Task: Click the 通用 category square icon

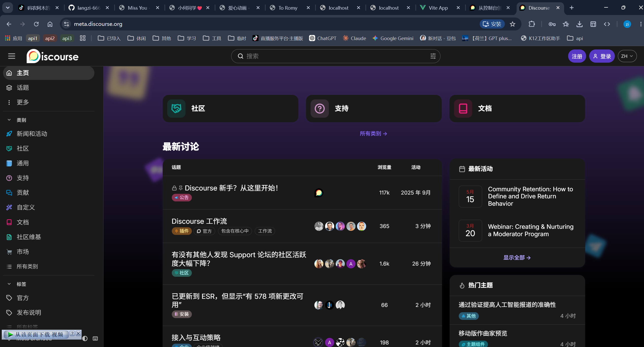Action: [9, 163]
